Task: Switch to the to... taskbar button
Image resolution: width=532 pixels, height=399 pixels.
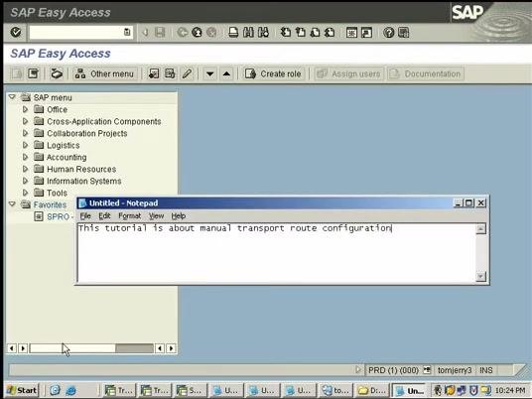Action: coord(335,390)
